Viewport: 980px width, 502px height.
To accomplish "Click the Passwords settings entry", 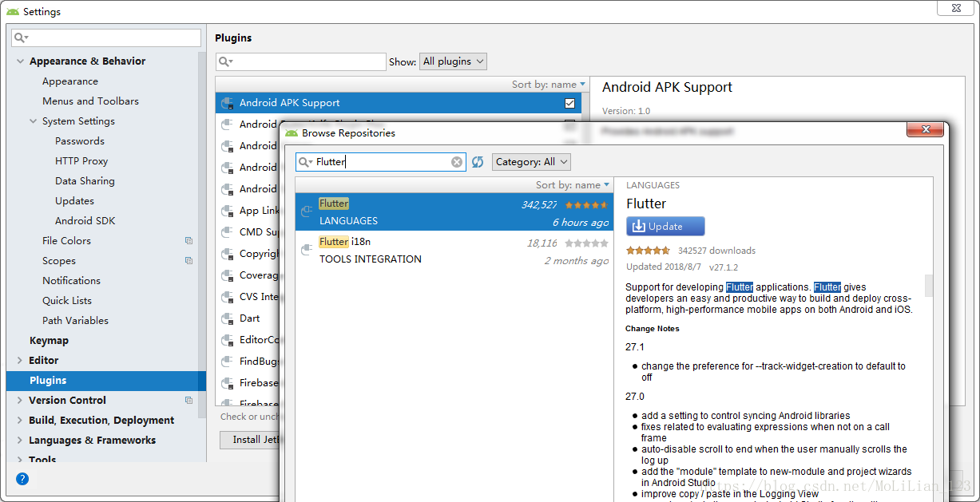I will 80,141.
